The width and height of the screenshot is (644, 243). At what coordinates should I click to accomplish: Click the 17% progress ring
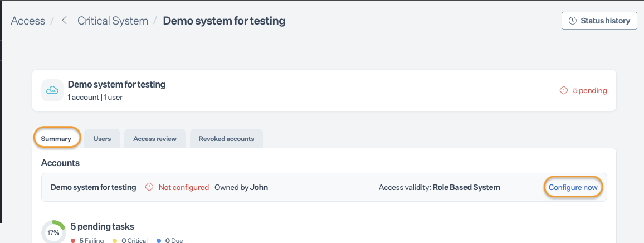click(x=53, y=232)
